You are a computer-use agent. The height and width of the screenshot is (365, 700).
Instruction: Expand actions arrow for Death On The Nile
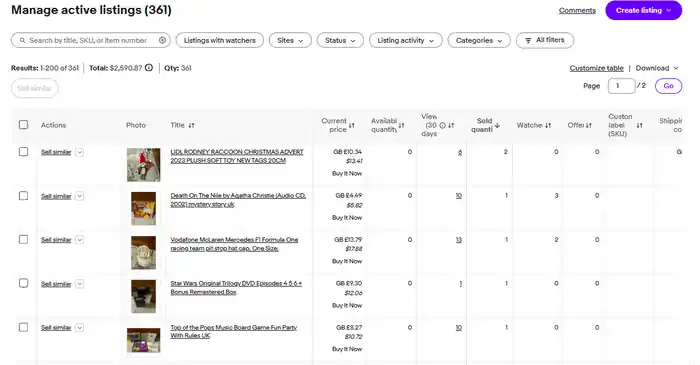click(79, 196)
